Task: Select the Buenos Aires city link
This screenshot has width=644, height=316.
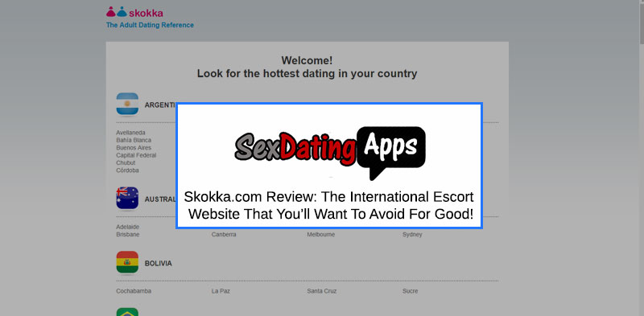Action: (x=134, y=148)
